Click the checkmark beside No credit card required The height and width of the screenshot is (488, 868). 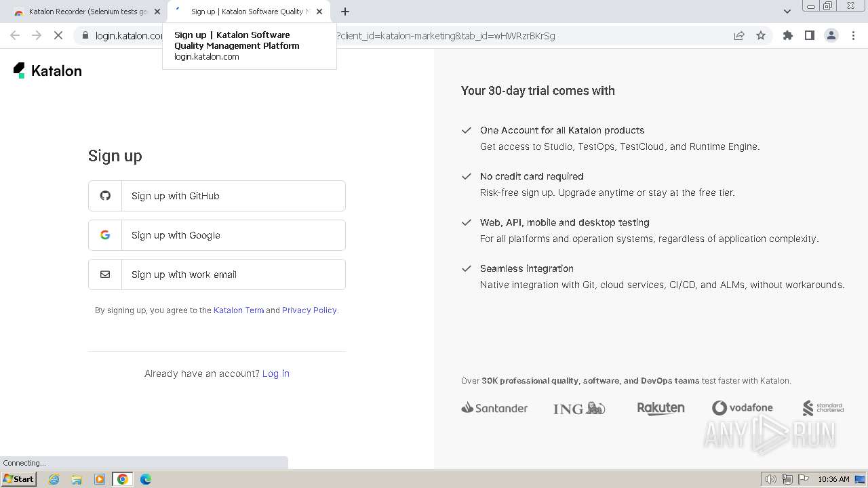[x=467, y=176]
